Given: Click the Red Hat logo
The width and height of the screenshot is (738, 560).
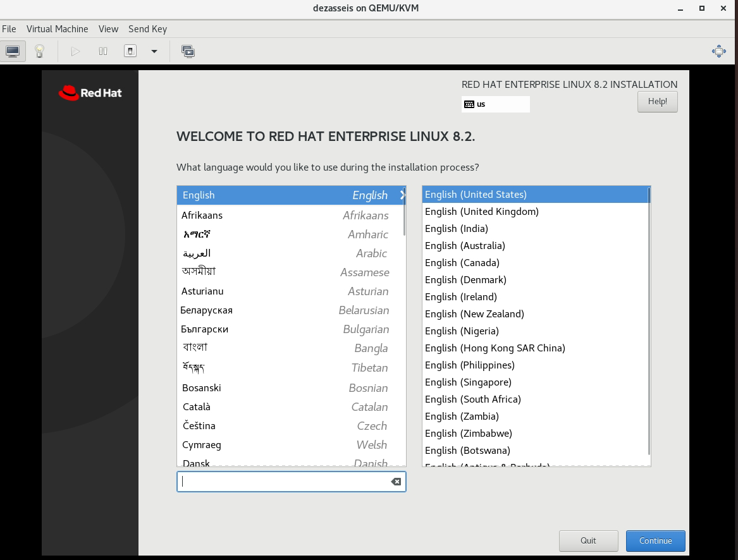Looking at the screenshot, I should coord(90,93).
